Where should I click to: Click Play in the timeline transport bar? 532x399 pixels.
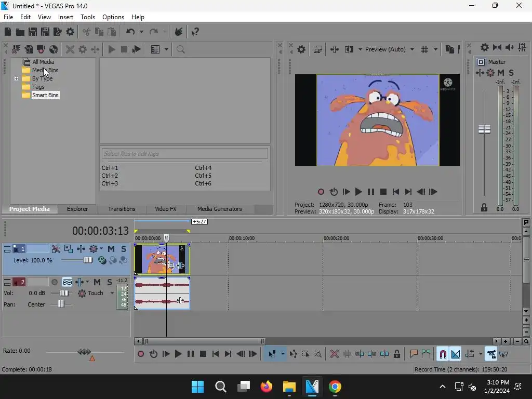pos(178,354)
